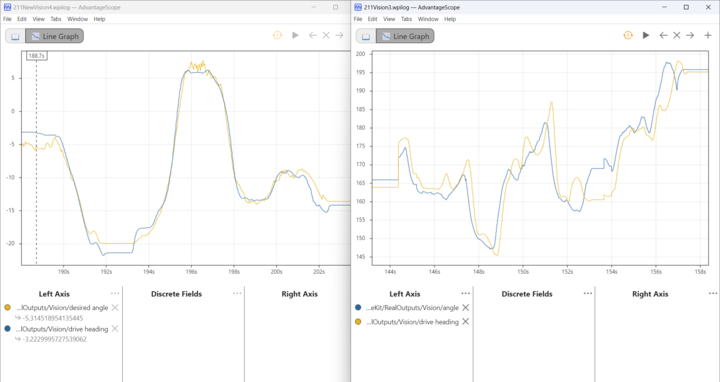This screenshot has width=720, height=382.
Task: Open Left Axis options menu in right window
Action: 466,293
